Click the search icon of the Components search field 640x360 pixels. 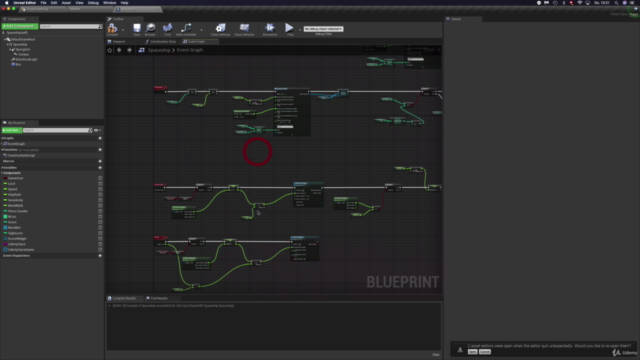[x=100, y=27]
